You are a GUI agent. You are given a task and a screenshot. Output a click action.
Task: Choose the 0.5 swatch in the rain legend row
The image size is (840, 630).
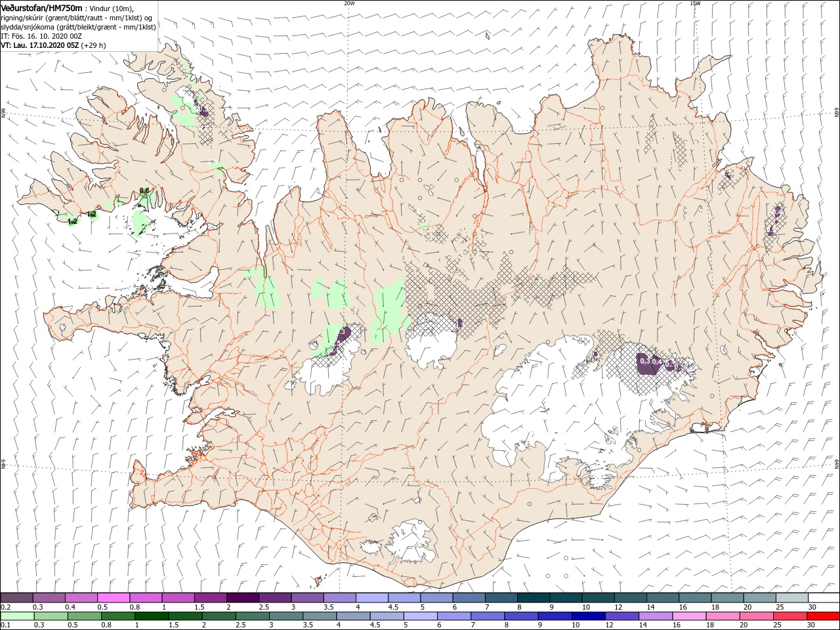(85, 616)
